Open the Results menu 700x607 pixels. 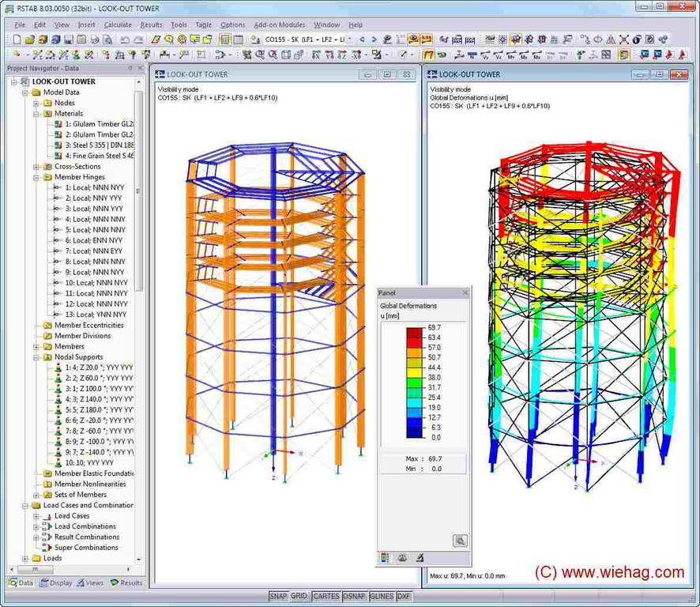pos(152,25)
